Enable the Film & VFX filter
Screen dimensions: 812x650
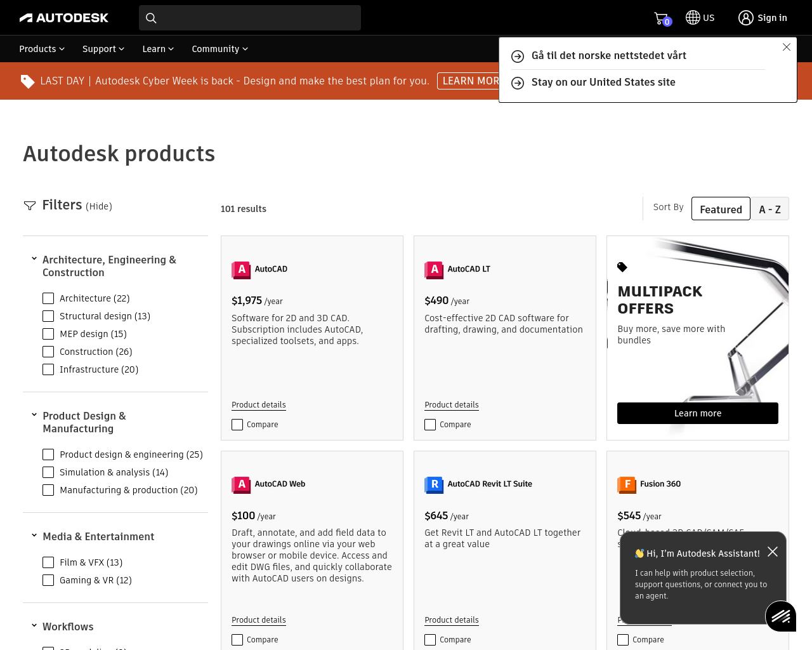[x=48, y=562]
